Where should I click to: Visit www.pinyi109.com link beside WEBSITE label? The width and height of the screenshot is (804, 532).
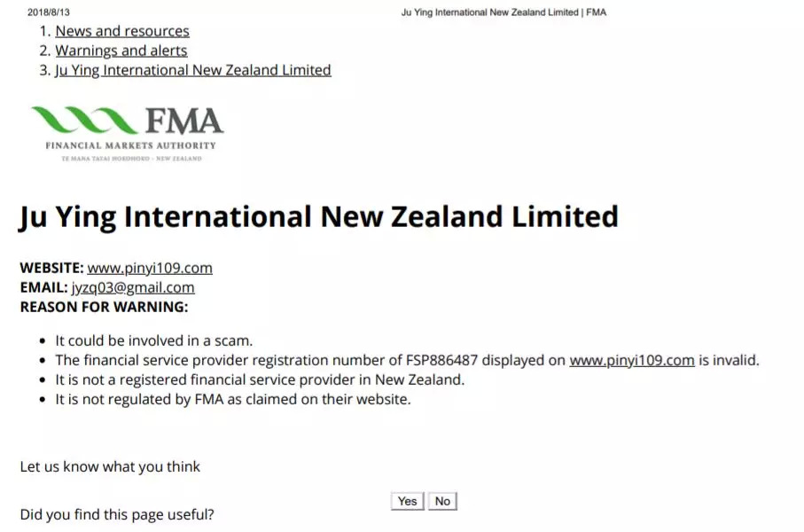coord(150,268)
